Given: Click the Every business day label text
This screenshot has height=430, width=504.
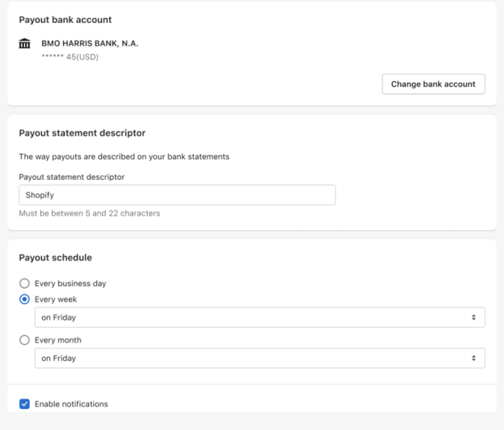Looking at the screenshot, I should pos(70,283).
